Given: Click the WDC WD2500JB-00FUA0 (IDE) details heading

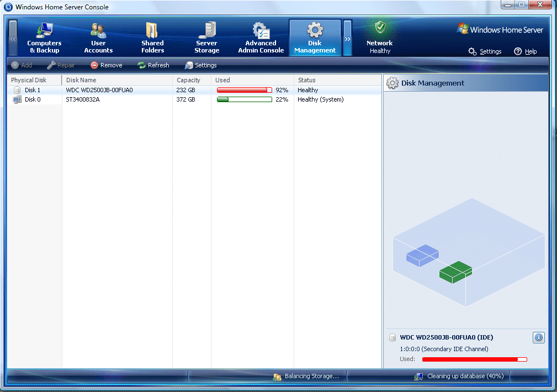Looking at the screenshot, I should click(x=447, y=338).
